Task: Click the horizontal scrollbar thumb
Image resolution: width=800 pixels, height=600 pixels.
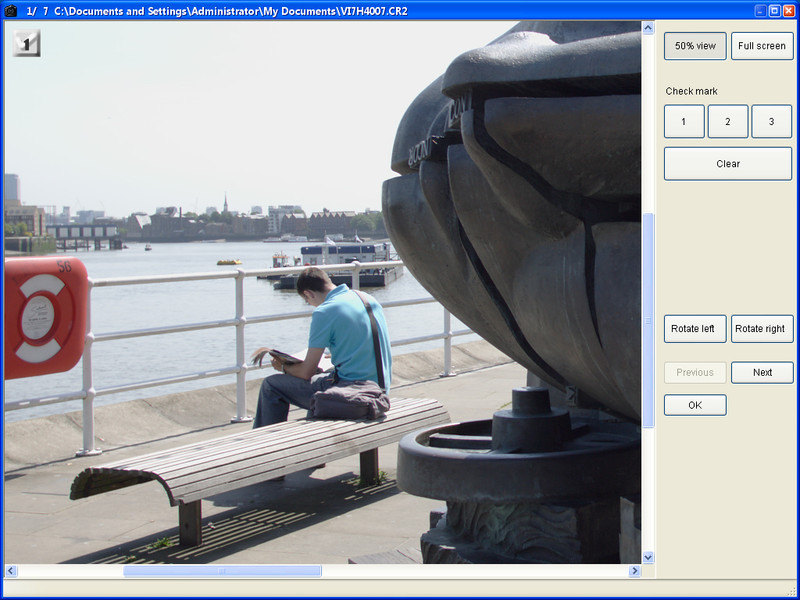Action: click(222, 570)
